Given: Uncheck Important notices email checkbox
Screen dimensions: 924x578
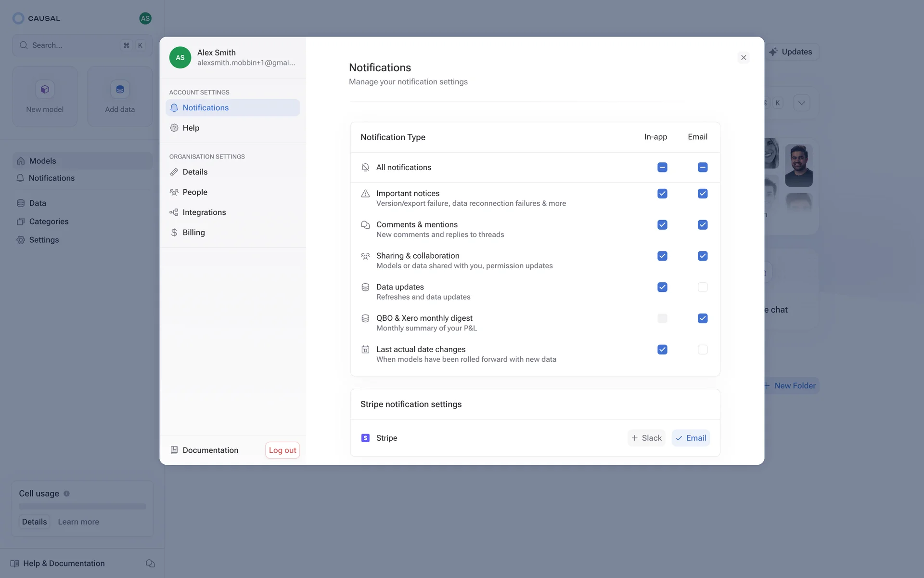Looking at the screenshot, I should coord(702,194).
